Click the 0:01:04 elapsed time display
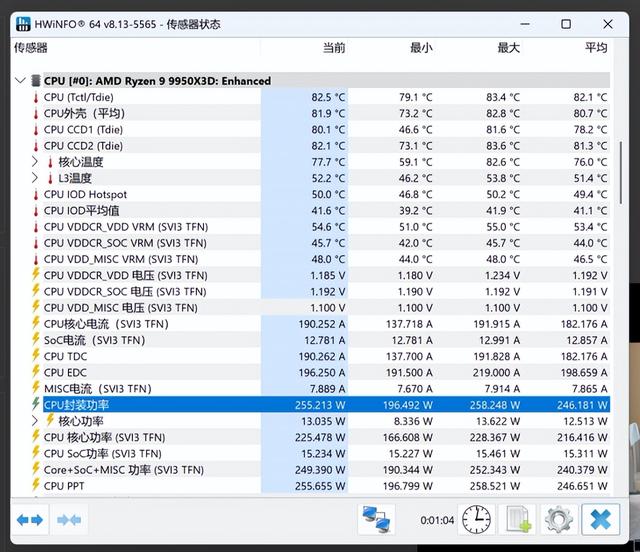Viewport: 640px width, 552px height. pos(437,520)
